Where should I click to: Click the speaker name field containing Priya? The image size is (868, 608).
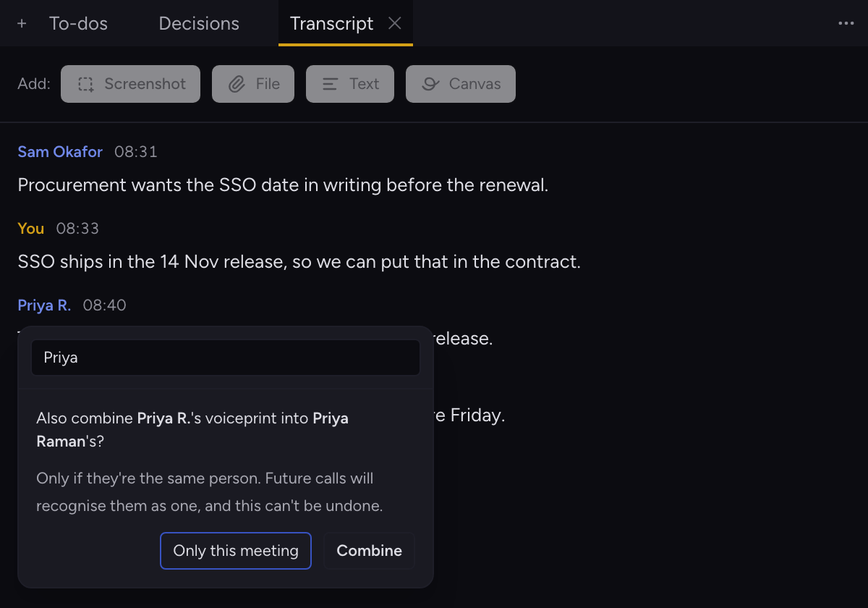[226, 358]
